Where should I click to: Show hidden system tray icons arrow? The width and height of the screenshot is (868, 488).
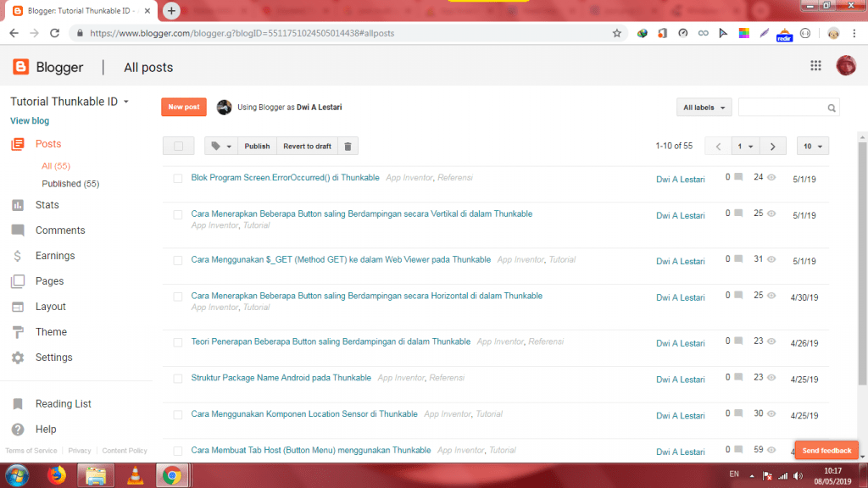click(752, 476)
